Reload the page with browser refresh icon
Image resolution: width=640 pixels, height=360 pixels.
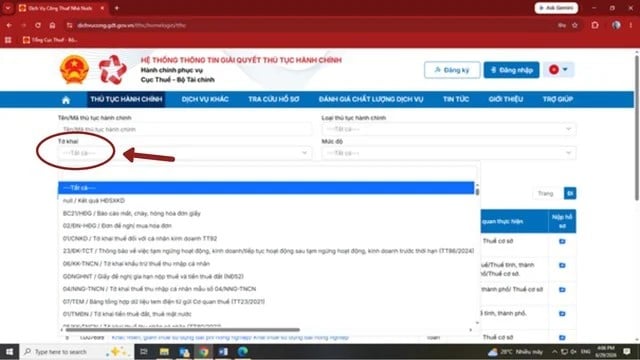click(x=38, y=25)
